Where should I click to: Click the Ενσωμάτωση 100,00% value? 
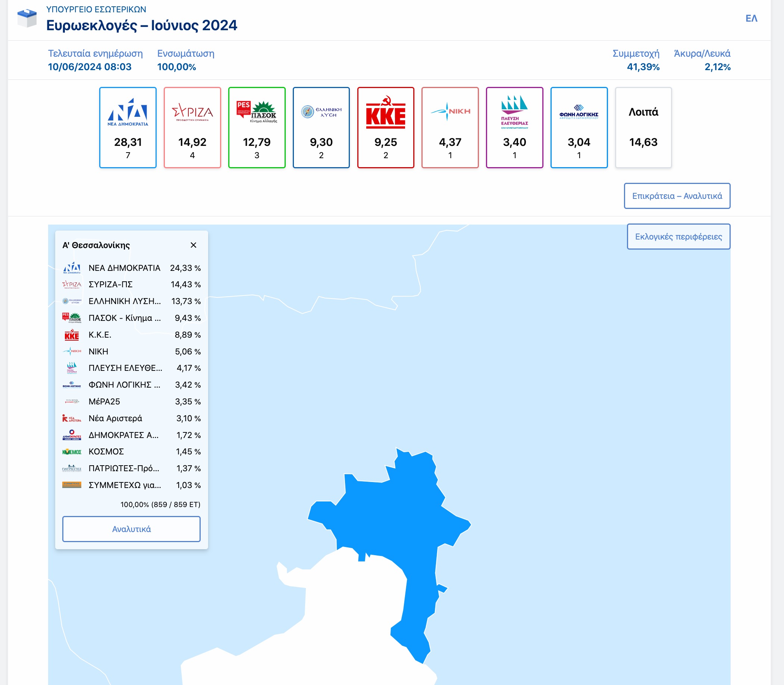tap(176, 67)
